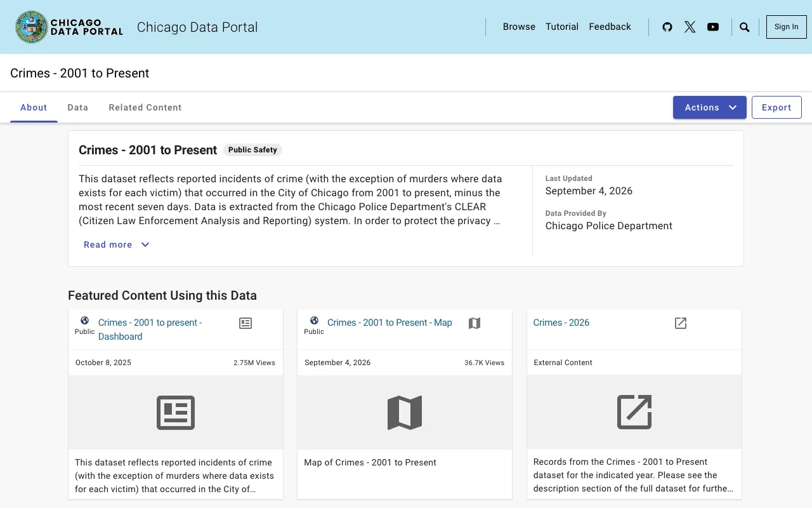The width and height of the screenshot is (812, 508).
Task: Open the Tutorial menu item
Action: click(562, 27)
